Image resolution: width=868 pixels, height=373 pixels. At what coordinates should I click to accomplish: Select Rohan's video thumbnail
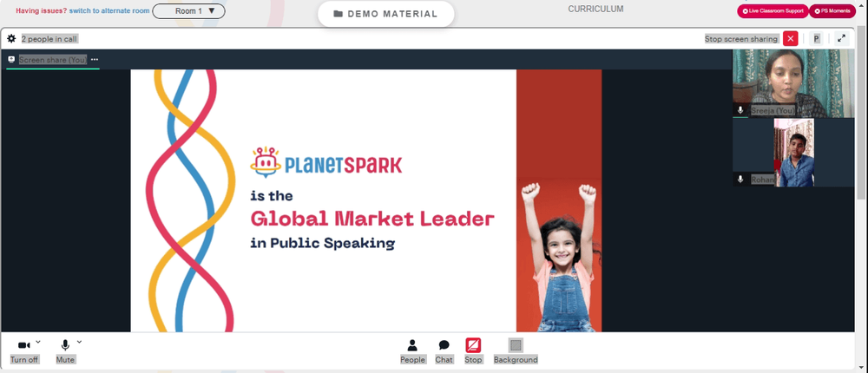[x=793, y=152]
